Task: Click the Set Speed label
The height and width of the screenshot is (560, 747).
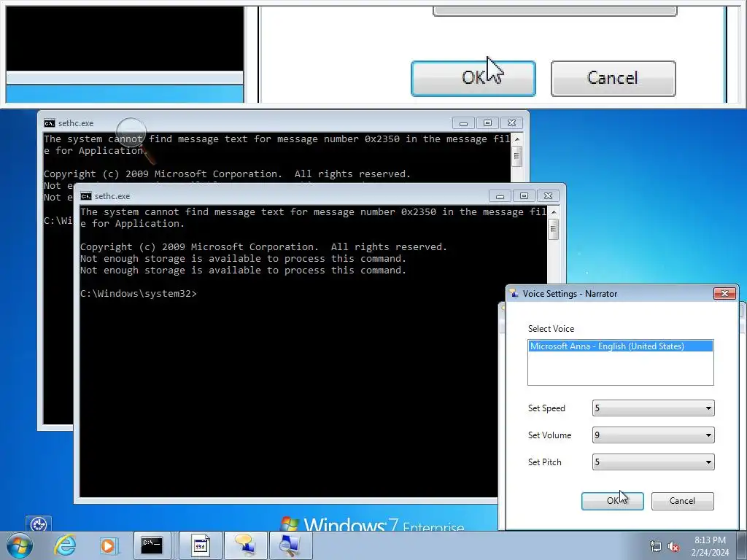Action: pos(546,408)
